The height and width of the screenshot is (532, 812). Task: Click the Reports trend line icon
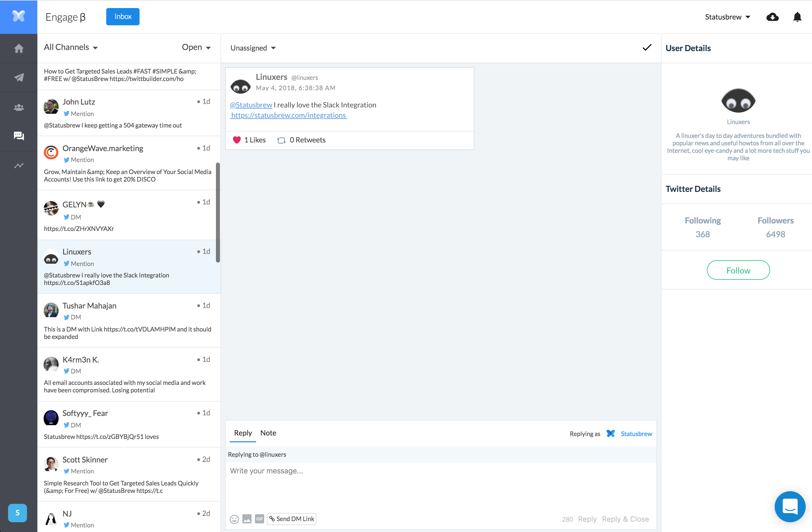click(19, 165)
